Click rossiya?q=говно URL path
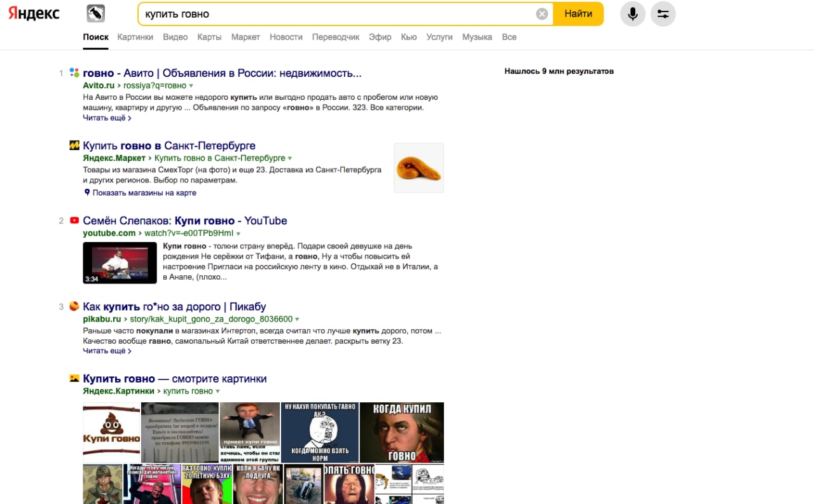This screenshot has height=504, width=814. tap(155, 85)
